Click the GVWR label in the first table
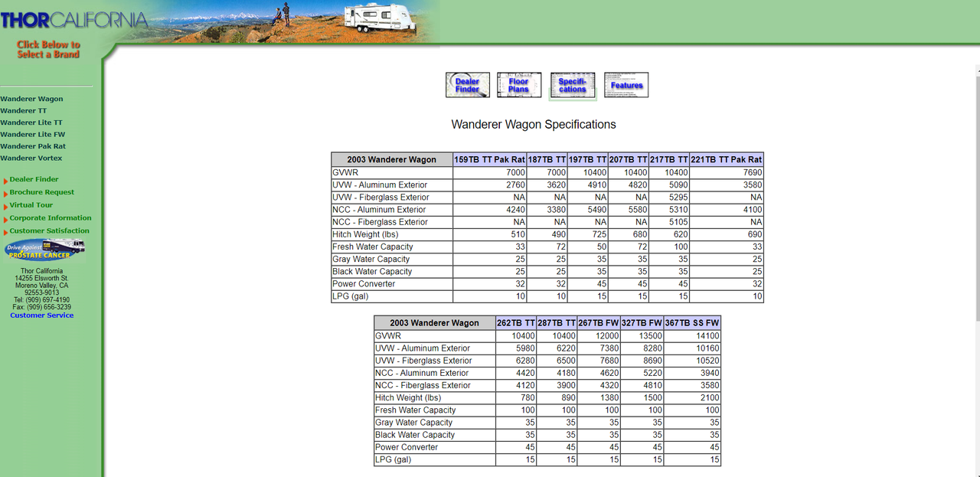The width and height of the screenshot is (980, 477). tap(344, 172)
